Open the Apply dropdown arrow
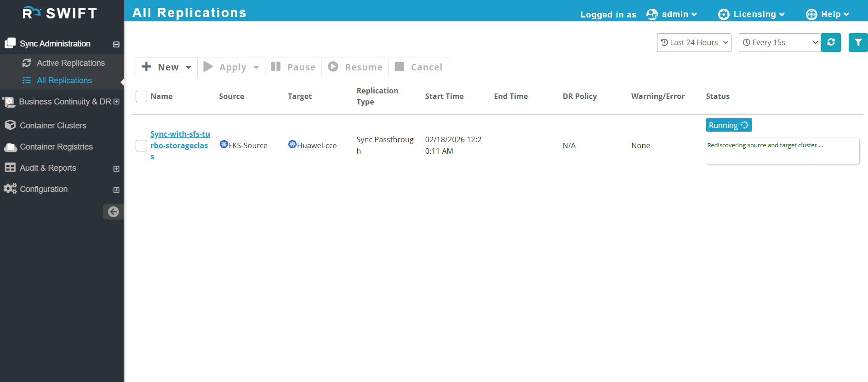Screen dimensions: 868x382 256,67
